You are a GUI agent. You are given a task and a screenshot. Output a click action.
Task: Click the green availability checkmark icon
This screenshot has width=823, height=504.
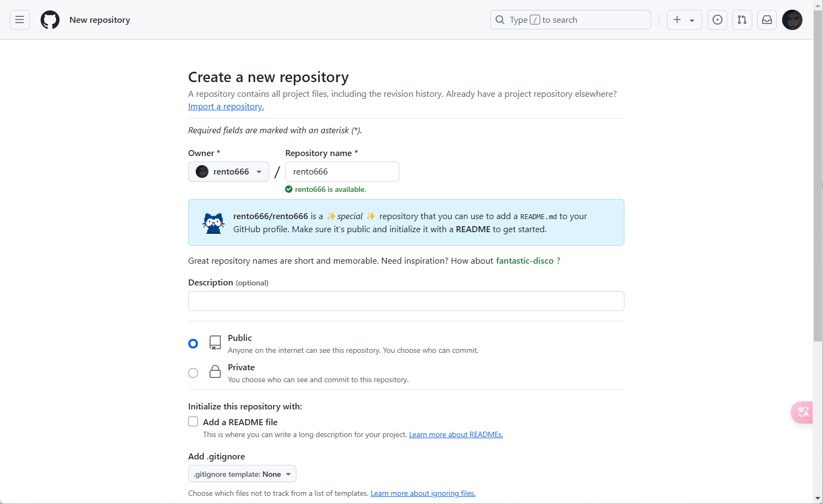pos(289,190)
